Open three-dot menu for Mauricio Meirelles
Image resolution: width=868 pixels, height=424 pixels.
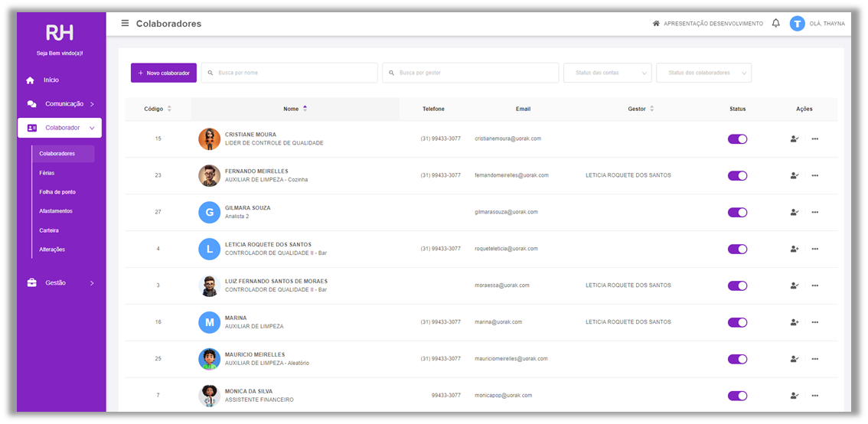[815, 359]
